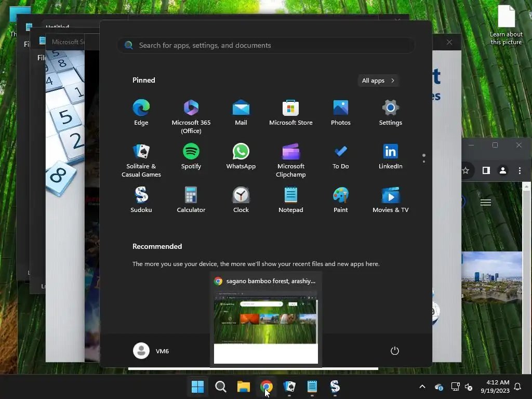Open Solitaire & Casual Games

[x=141, y=161]
